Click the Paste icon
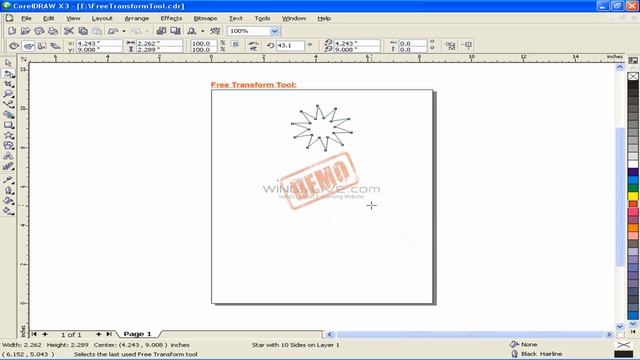640x360 pixels. 97,31
